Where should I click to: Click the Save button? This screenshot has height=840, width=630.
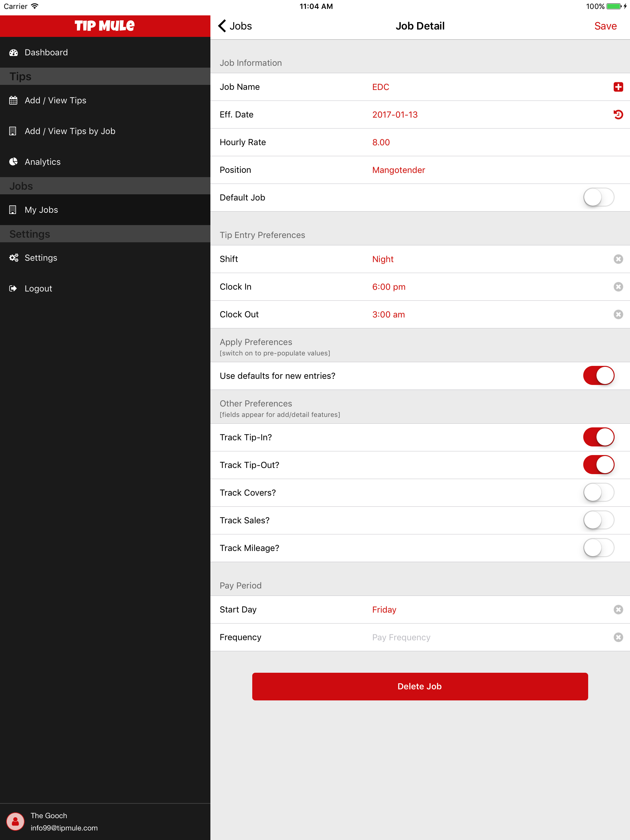click(605, 26)
